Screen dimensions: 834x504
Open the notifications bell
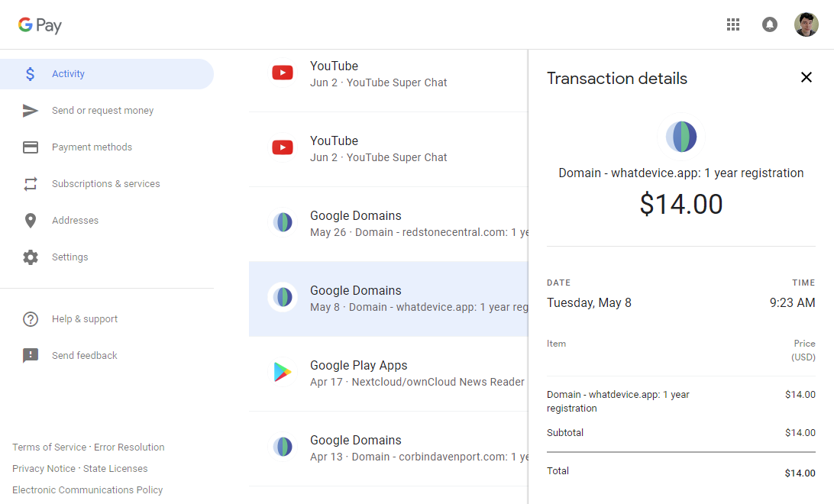(x=769, y=24)
